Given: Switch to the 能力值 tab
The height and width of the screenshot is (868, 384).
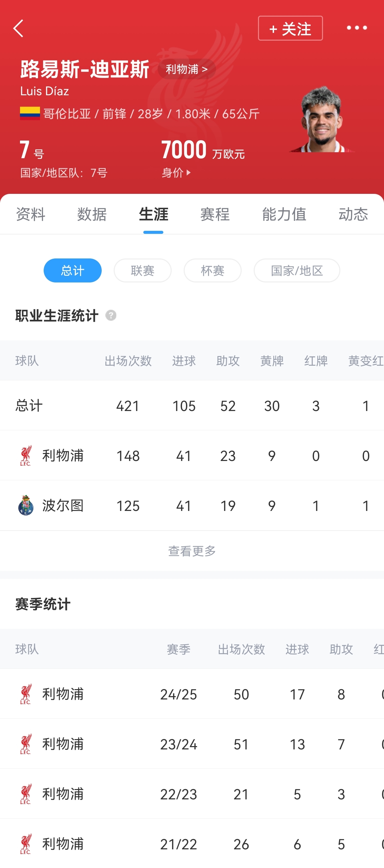Looking at the screenshot, I should click(x=284, y=214).
